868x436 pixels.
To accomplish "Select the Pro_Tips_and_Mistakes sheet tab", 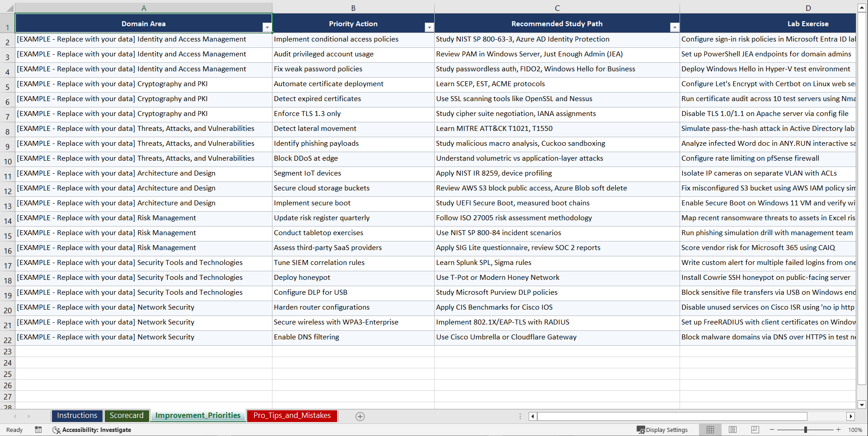I will point(292,416).
